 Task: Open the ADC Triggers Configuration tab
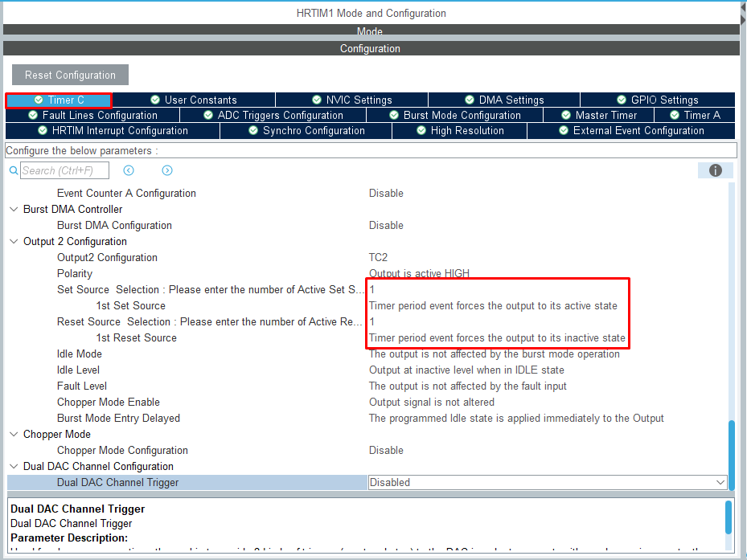273,115
